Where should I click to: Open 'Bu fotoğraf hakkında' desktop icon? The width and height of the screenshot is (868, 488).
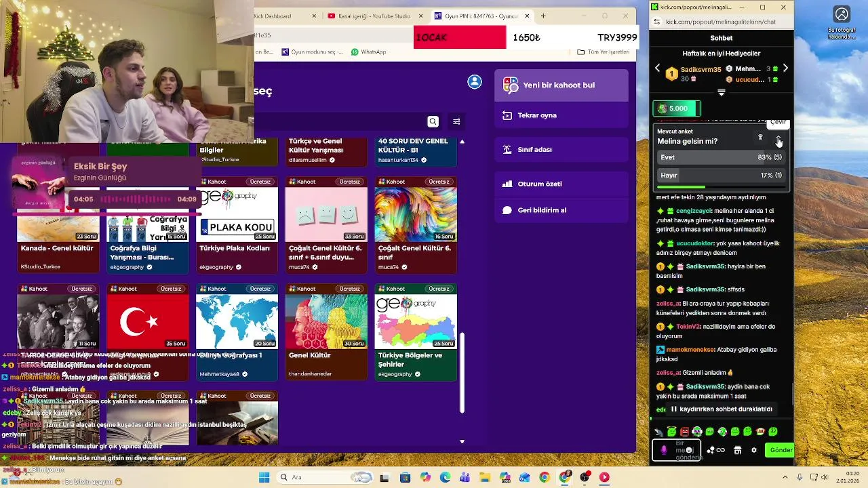click(x=842, y=23)
